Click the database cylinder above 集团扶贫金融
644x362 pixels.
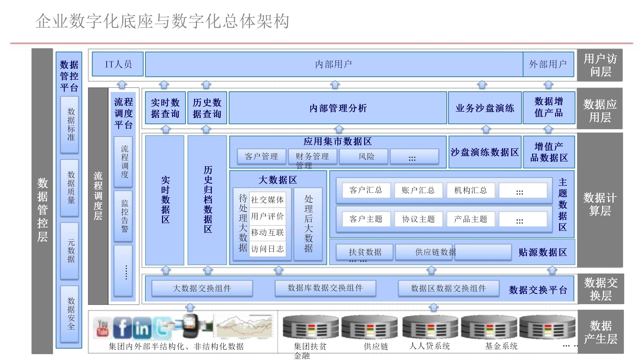[x=310, y=327]
